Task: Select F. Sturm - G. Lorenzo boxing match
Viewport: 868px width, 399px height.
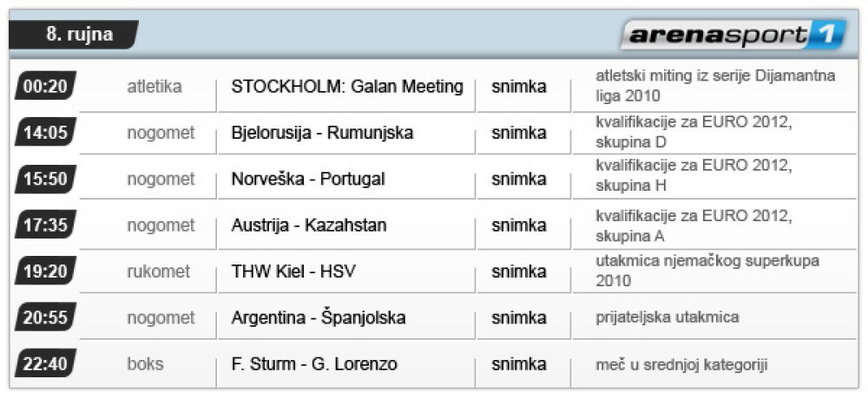Action: coord(314,364)
